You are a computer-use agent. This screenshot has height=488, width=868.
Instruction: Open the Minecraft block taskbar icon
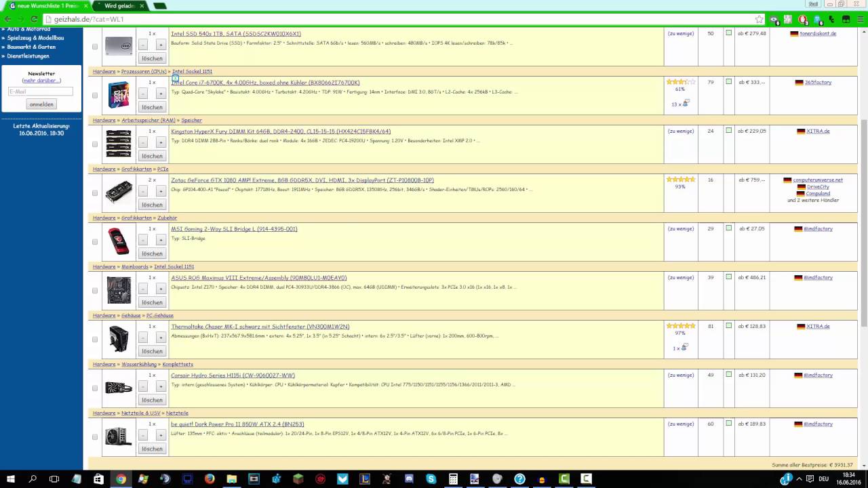pyautogui.click(x=298, y=479)
